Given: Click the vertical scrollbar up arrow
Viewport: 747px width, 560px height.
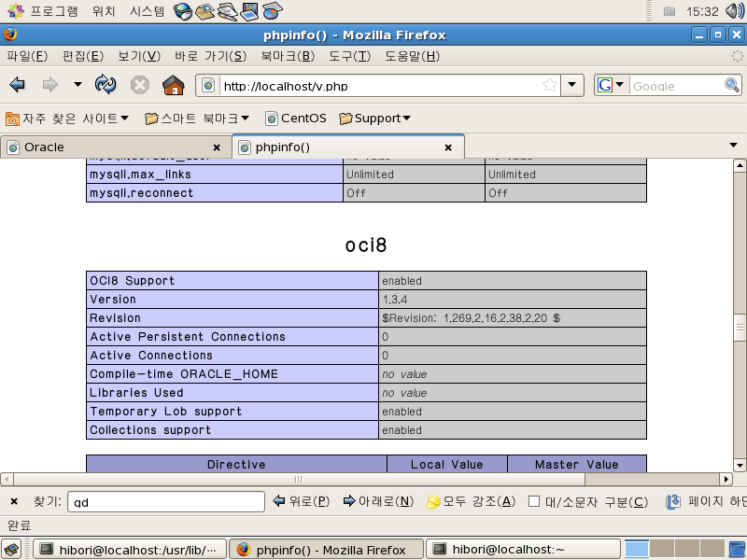Looking at the screenshot, I should click(x=740, y=166).
